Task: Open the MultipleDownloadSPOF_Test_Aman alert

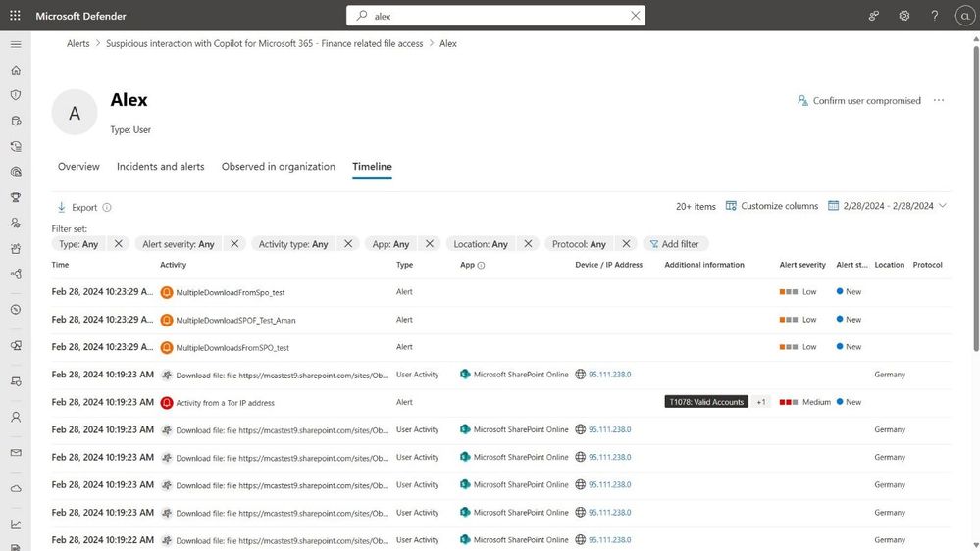Action: [235, 320]
